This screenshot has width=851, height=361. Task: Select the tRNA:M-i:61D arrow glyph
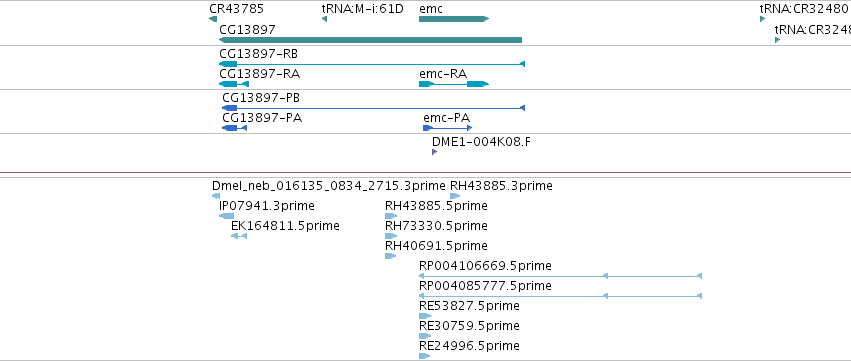324,19
